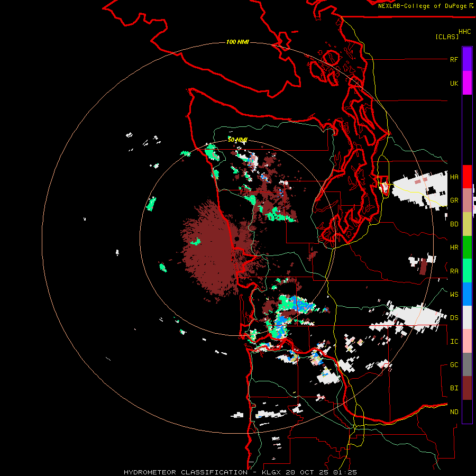476x476 pixels.
Task: Click the red HA color swatch
Action: pos(467,177)
